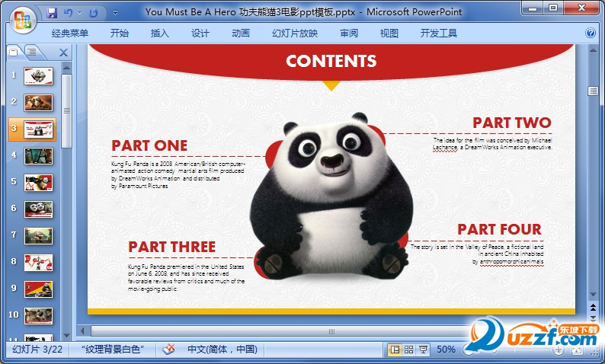This screenshot has height=364, width=605.
Task: Undo the last action
Action: [x=68, y=13]
